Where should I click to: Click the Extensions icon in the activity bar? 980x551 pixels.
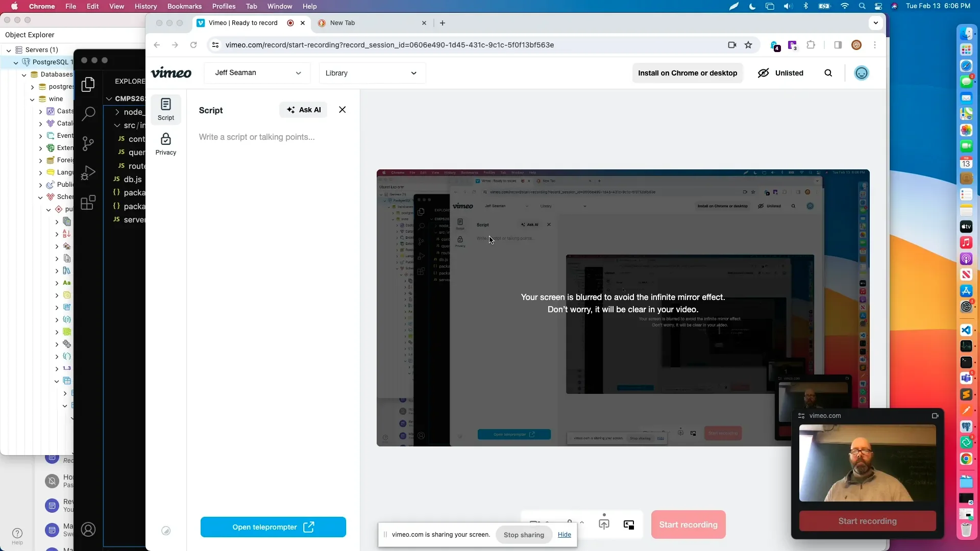click(88, 203)
